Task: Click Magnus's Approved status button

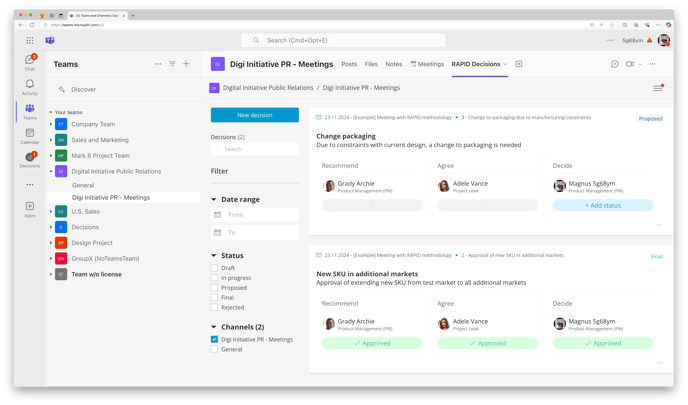Action: pyautogui.click(x=603, y=343)
